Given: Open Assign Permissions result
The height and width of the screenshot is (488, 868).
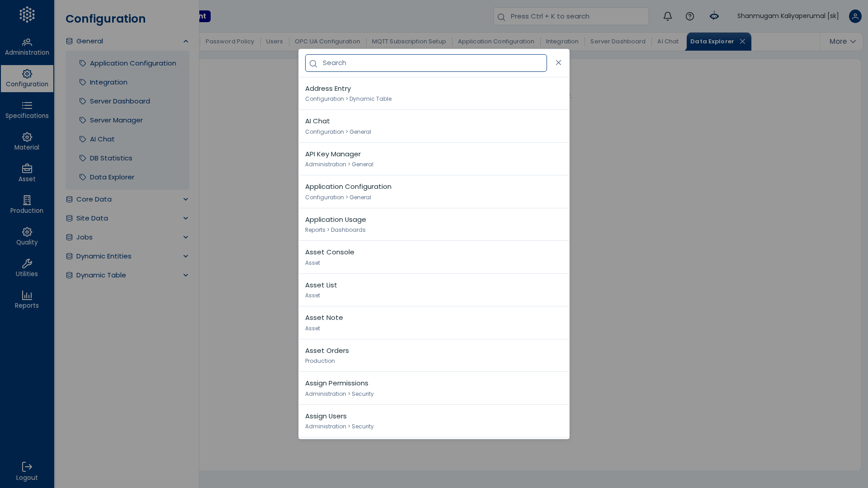Looking at the screenshot, I should (434, 389).
